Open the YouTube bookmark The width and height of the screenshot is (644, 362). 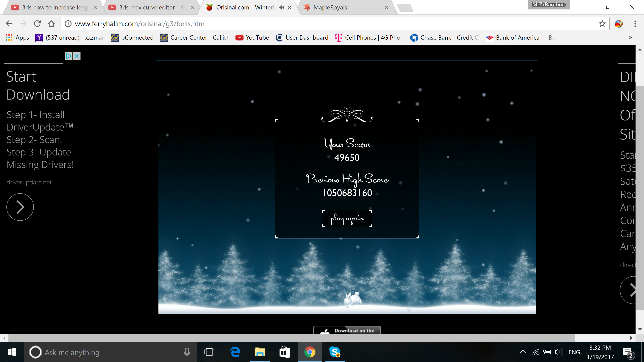[x=252, y=37]
